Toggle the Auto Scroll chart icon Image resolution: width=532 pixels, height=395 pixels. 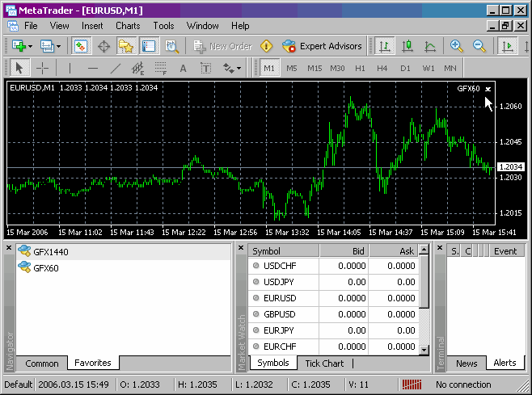coord(507,46)
